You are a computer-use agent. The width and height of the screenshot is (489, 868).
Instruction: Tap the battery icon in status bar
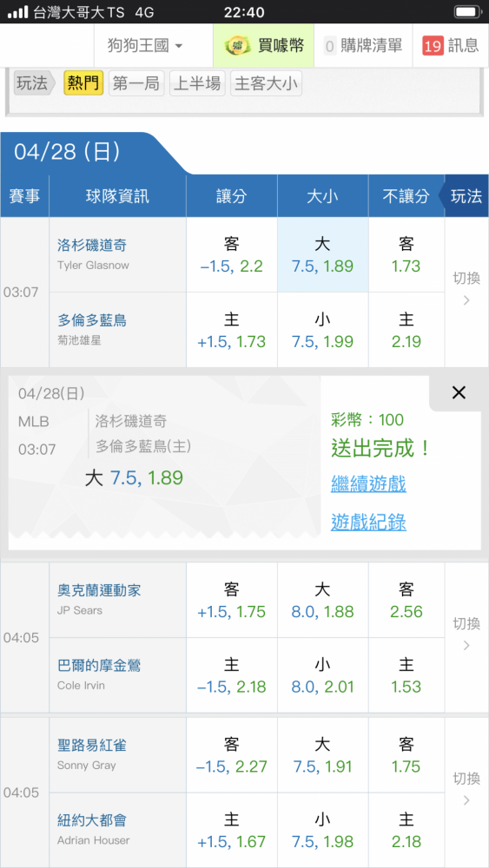(468, 11)
